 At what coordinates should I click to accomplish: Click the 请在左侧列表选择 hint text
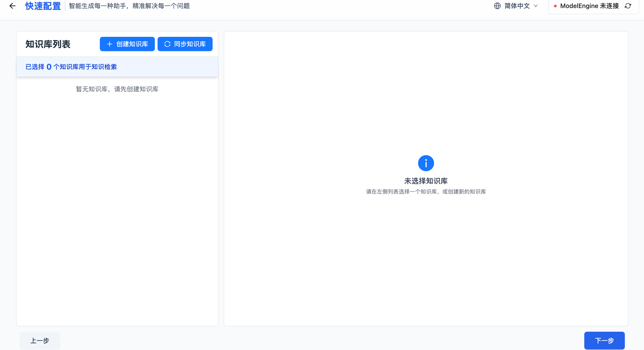point(426,192)
